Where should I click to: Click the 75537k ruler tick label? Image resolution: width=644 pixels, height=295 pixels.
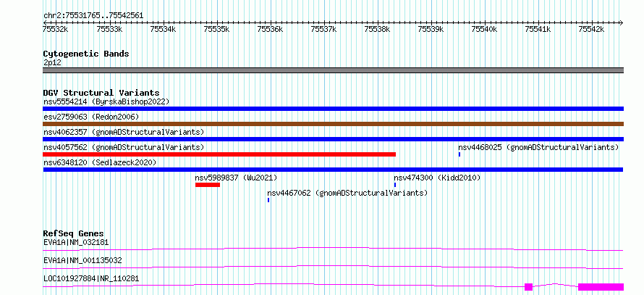323,29
